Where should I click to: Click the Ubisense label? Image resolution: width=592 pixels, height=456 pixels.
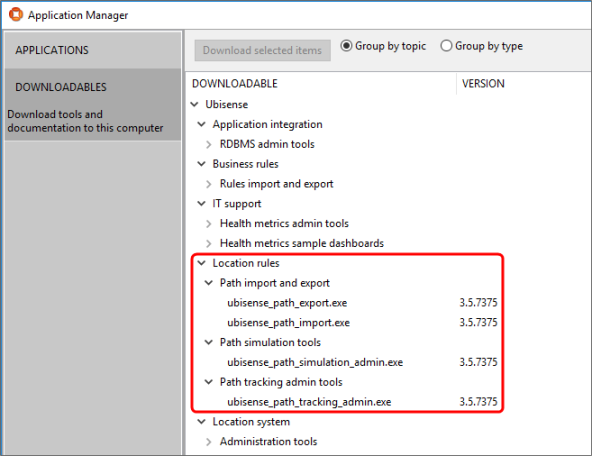(x=227, y=105)
